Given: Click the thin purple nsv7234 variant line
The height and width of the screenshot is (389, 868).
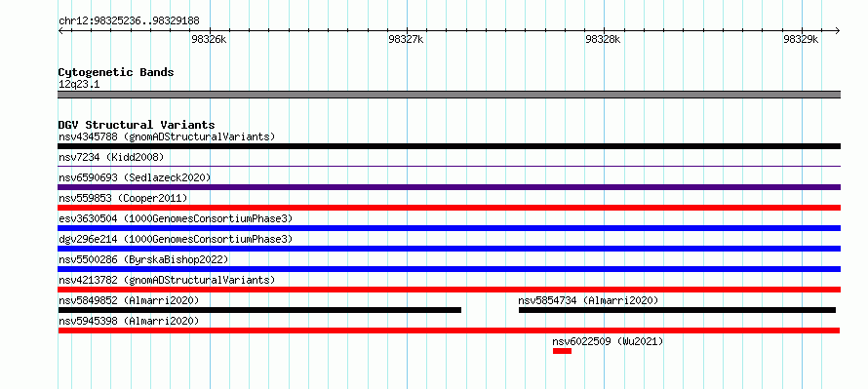Looking at the screenshot, I should pyautogui.click(x=449, y=166).
